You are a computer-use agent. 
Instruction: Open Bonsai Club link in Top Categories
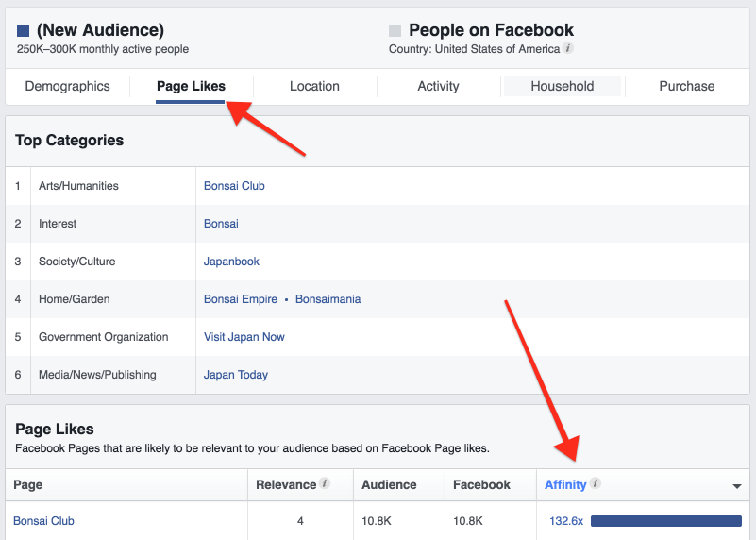(234, 186)
